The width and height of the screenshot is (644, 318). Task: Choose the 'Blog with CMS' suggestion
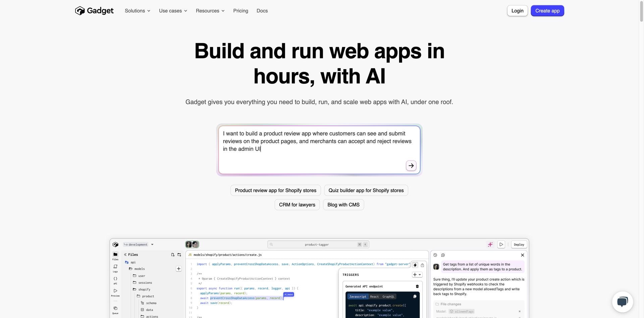coord(343,205)
